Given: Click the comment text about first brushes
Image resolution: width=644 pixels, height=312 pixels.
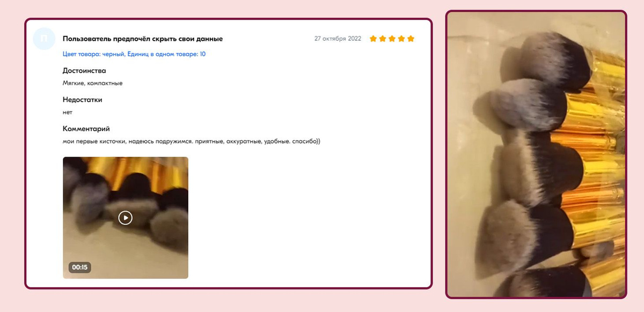Looking at the screenshot, I should [x=192, y=142].
